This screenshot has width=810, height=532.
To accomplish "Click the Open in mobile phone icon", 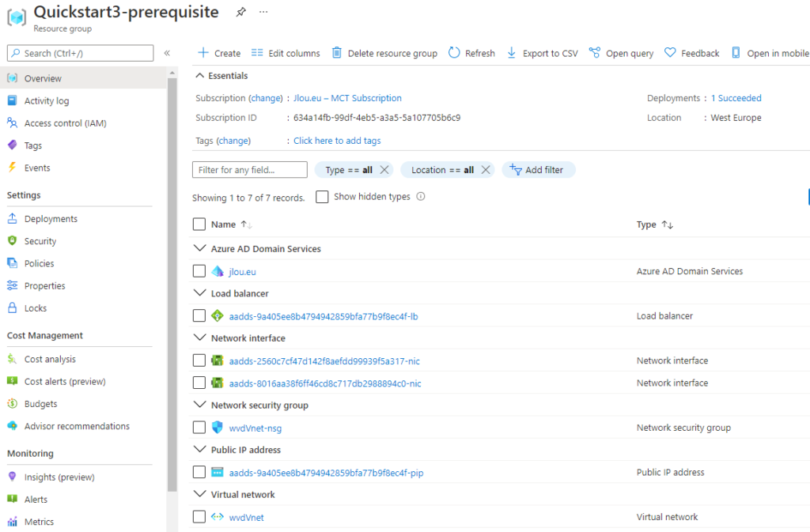I will [736, 53].
